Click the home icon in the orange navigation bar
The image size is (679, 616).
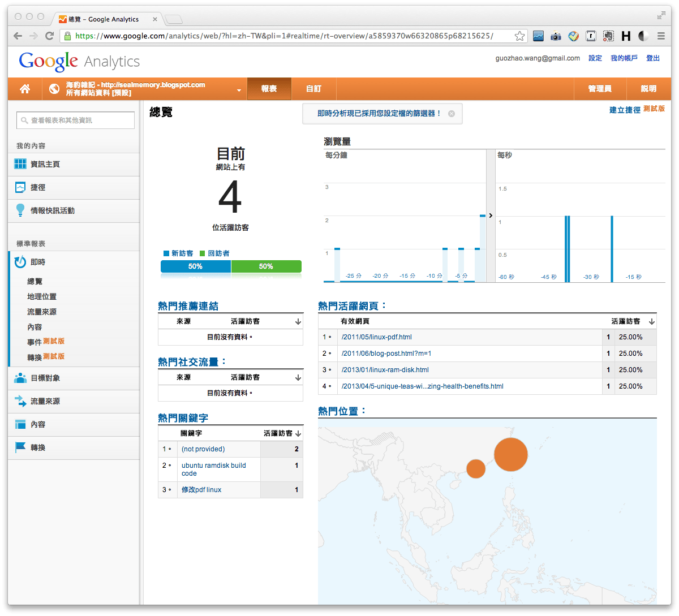point(24,89)
